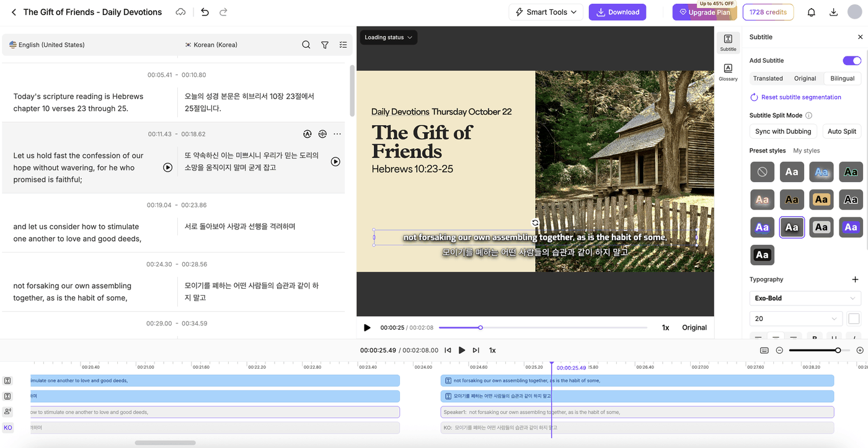
Task: Change the 1x speed in the timeline toolbar
Action: [492, 350]
